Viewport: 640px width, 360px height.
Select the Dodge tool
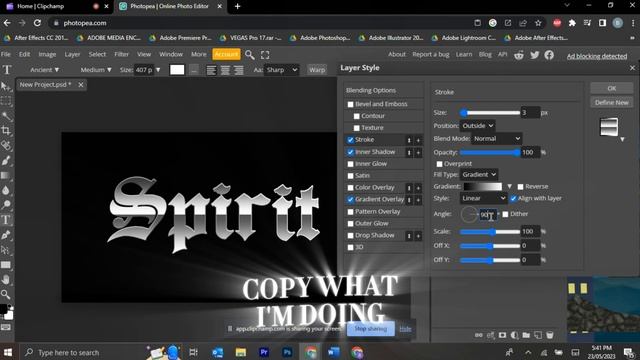point(6,205)
